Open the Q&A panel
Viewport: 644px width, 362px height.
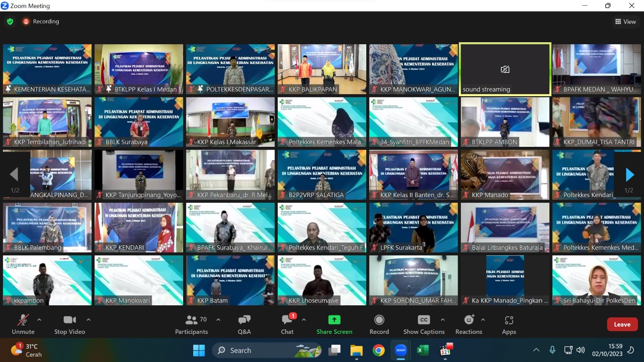pos(244,324)
